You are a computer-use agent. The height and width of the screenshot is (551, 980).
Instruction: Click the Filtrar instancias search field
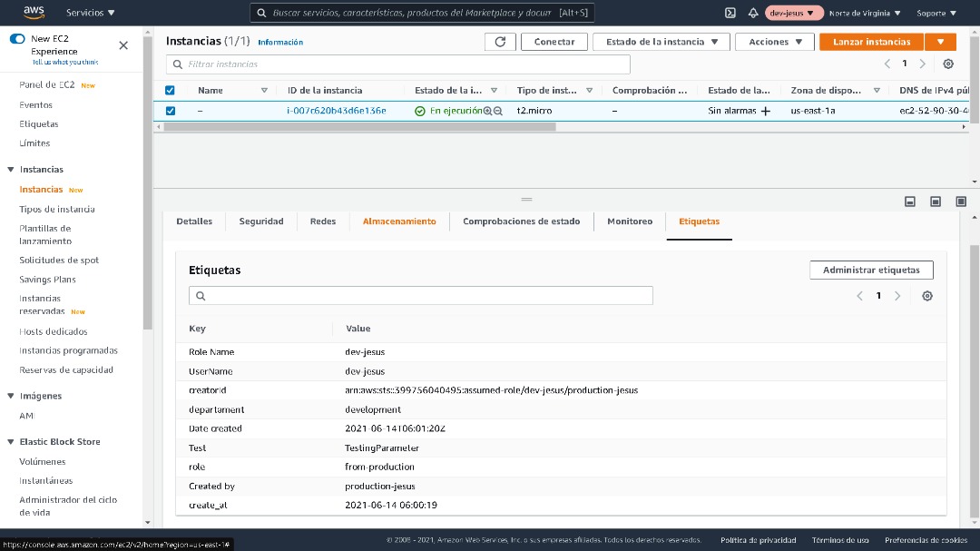pos(398,64)
